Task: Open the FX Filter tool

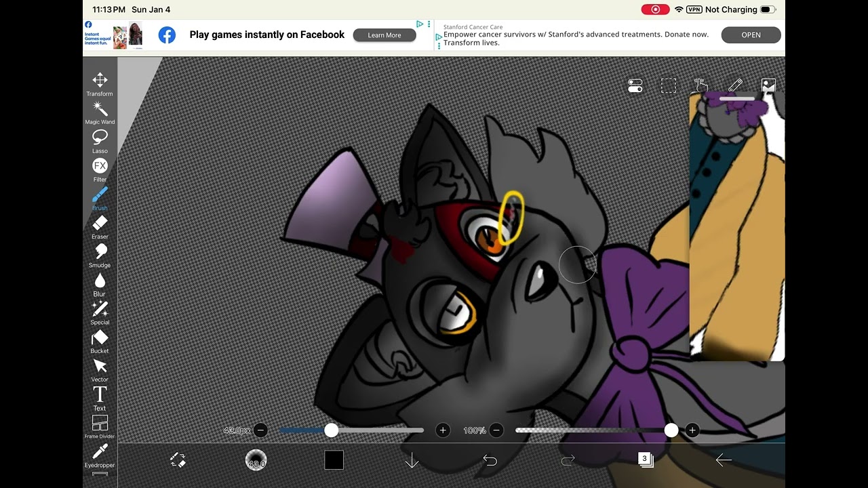Action: click(100, 169)
